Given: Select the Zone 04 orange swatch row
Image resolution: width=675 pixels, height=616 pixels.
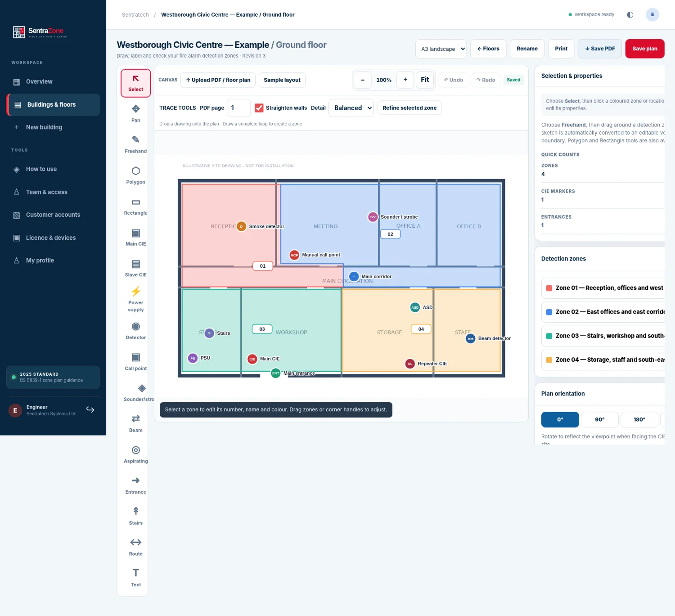Looking at the screenshot, I should click(x=603, y=360).
